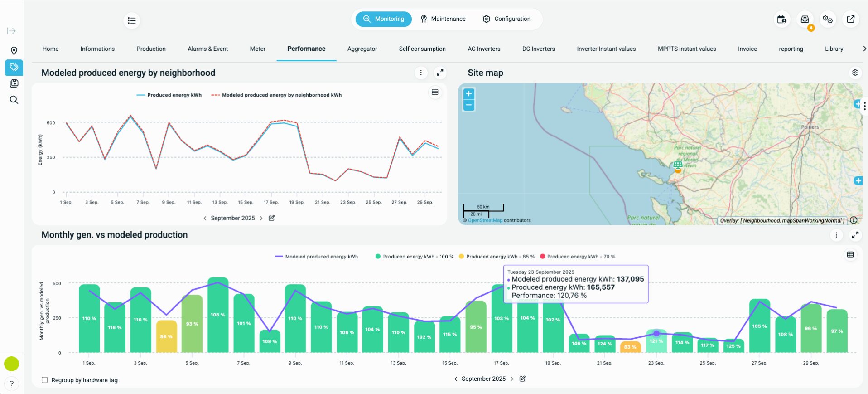Click the red 70 % legend swatch
868x394 pixels.
point(542,257)
